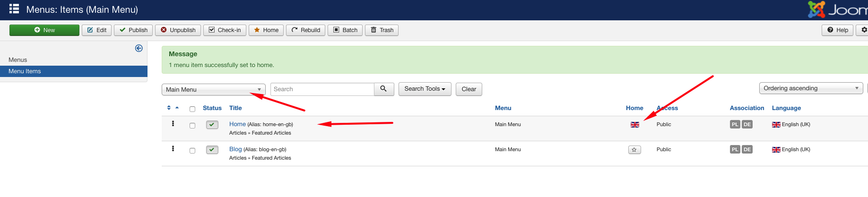This screenshot has height=197, width=868.
Task: Open Batch processing dialog
Action: pos(345,30)
